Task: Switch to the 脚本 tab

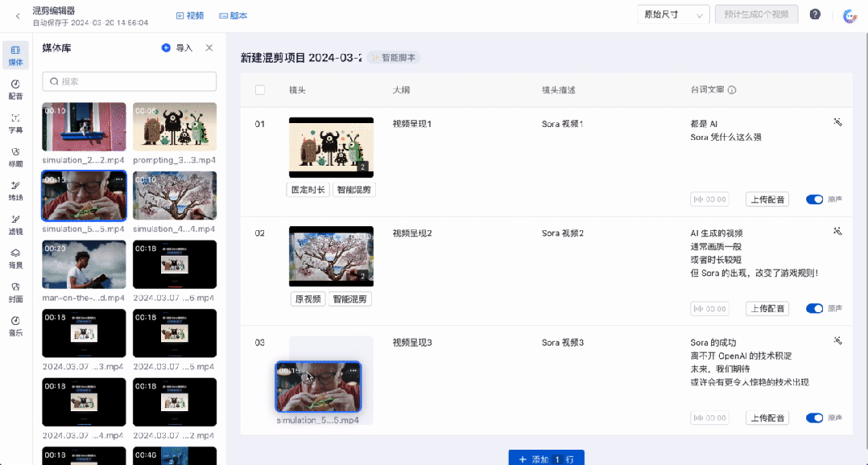Action: tap(233, 16)
